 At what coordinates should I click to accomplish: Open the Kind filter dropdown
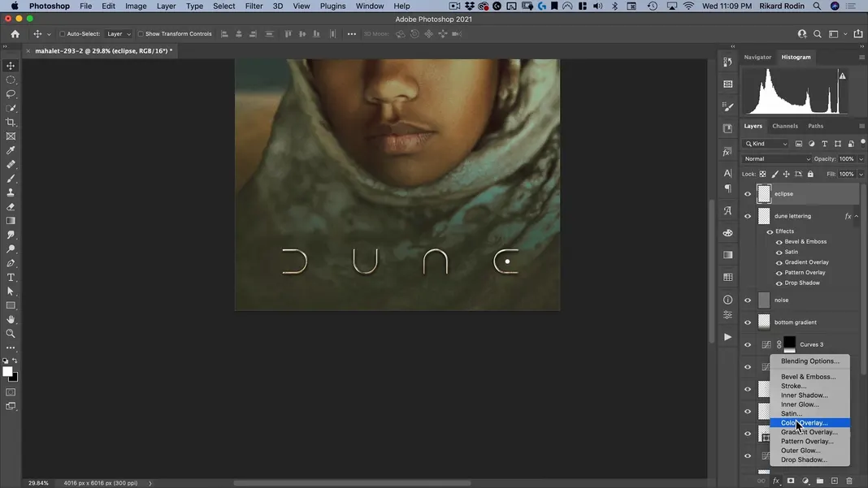coord(766,144)
